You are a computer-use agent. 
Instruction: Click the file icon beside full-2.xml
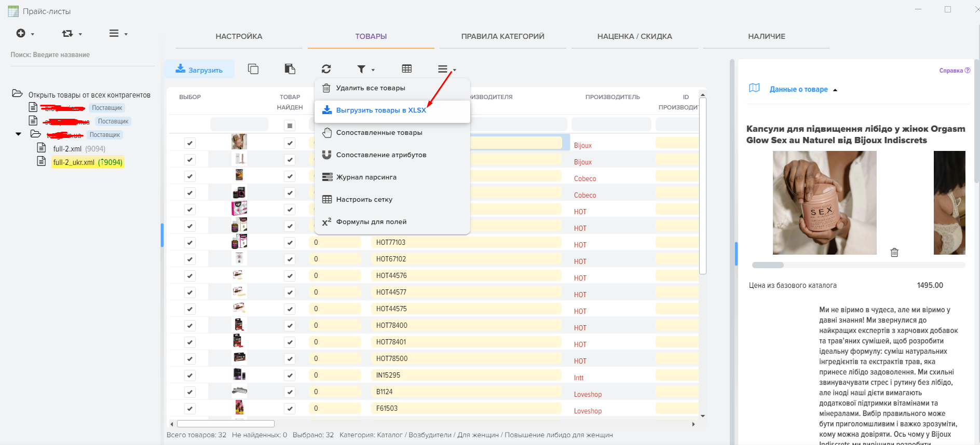tap(42, 148)
